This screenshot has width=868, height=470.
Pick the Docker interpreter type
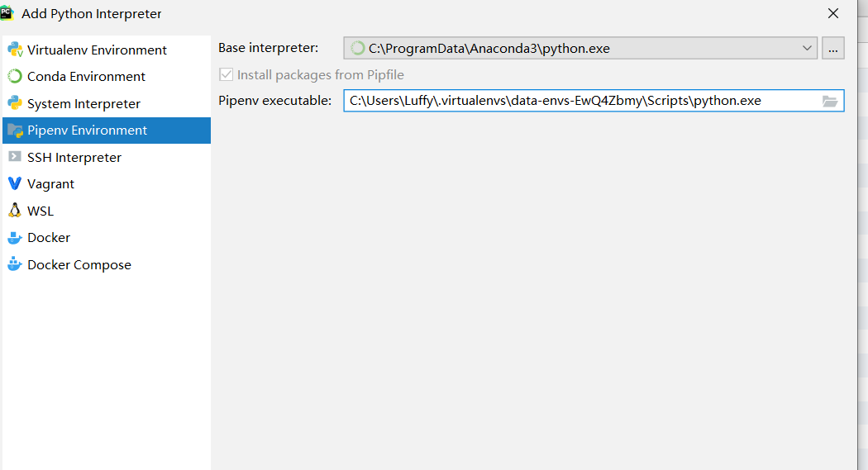tap(107, 238)
